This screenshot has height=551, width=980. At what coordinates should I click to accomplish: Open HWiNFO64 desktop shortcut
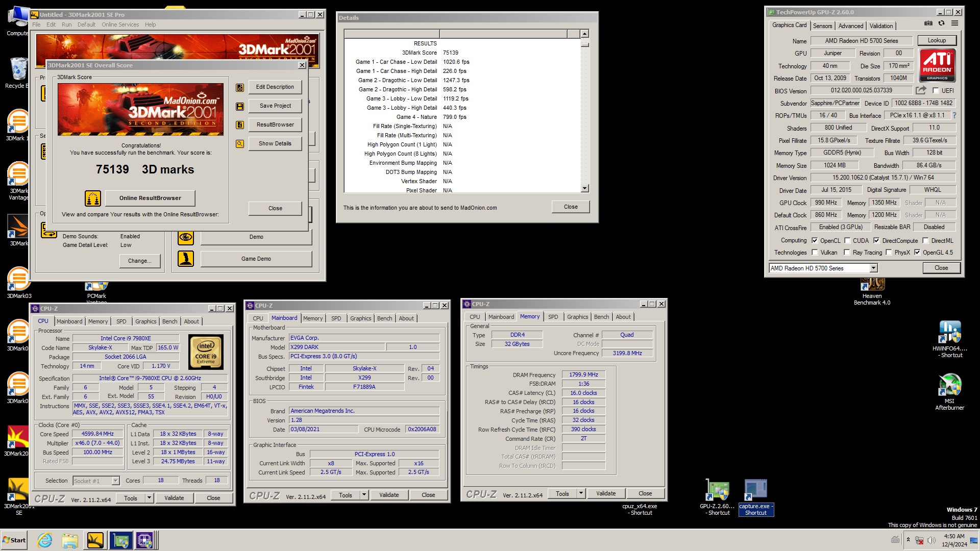pyautogui.click(x=950, y=338)
